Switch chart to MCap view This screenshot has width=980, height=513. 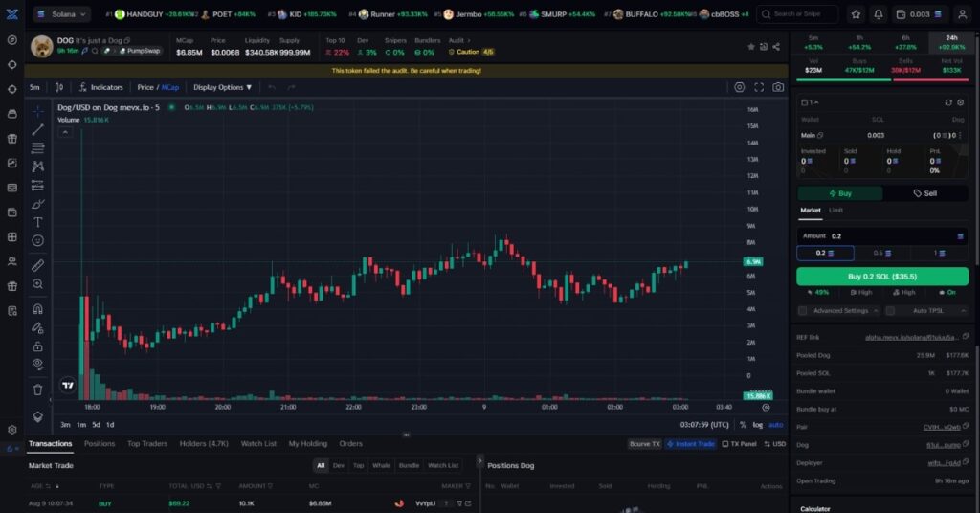click(x=170, y=87)
